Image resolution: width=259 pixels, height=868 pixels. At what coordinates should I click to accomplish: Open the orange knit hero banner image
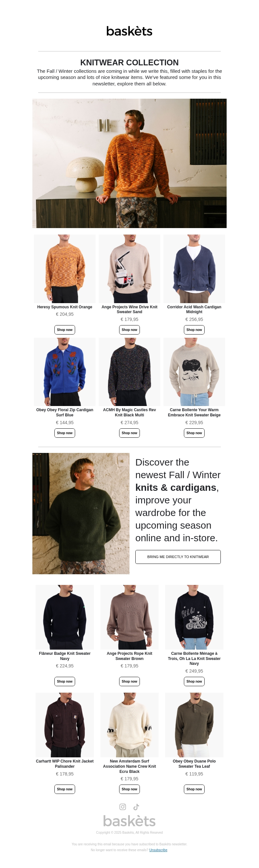point(129,163)
